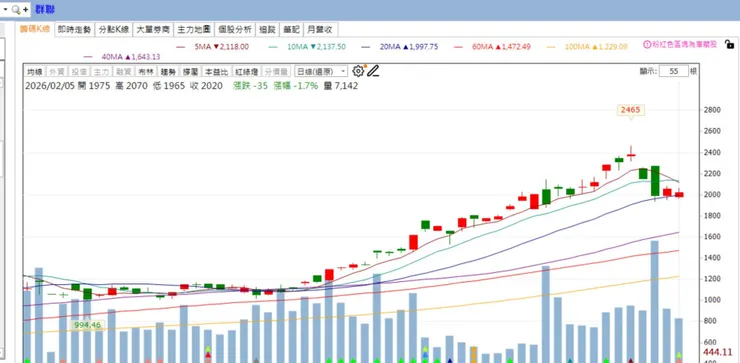The width and height of the screenshot is (740, 363).
Task: Select the pencil drawing tool
Action: click(x=373, y=71)
